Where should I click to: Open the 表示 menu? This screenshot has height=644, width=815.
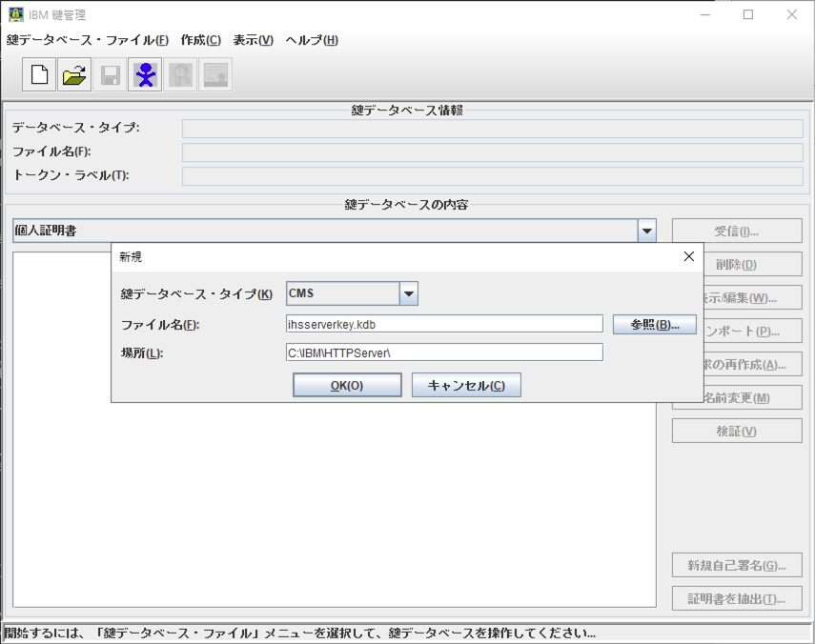click(x=254, y=40)
